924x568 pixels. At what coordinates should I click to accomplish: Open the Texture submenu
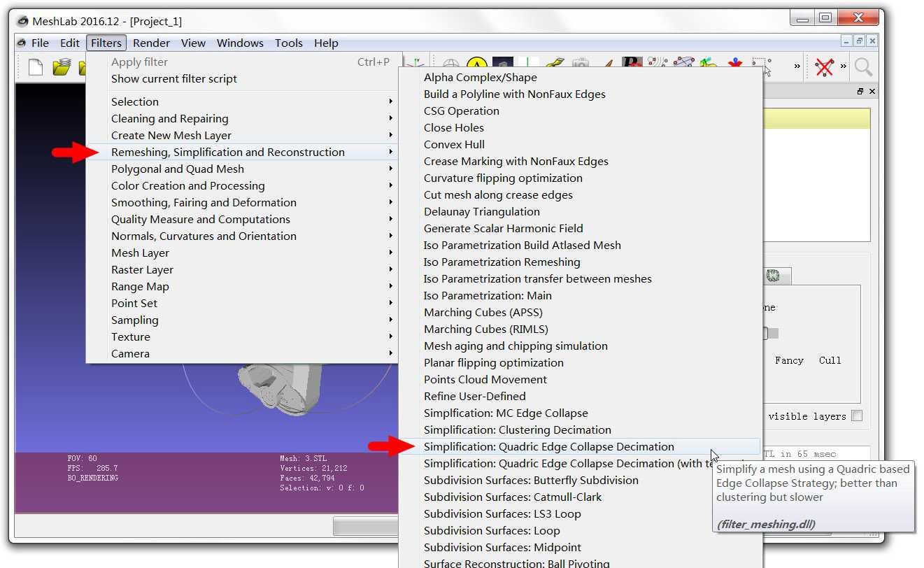[242, 336]
